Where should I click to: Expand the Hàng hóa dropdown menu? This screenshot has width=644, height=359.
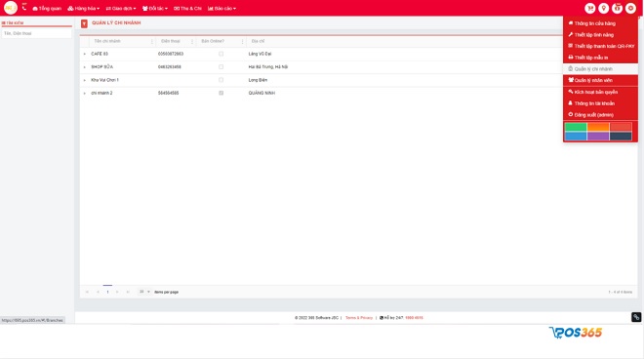(83, 8)
